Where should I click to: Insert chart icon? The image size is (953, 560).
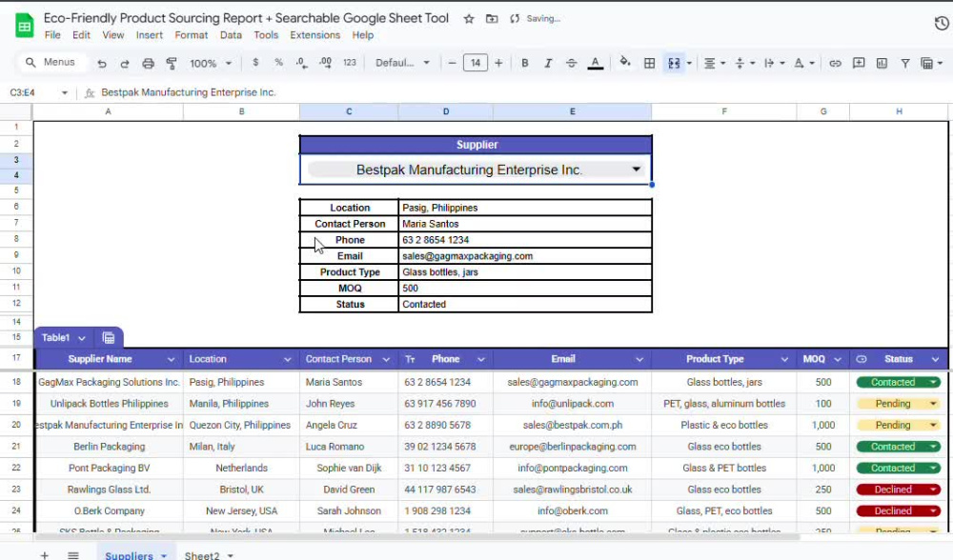tap(882, 63)
